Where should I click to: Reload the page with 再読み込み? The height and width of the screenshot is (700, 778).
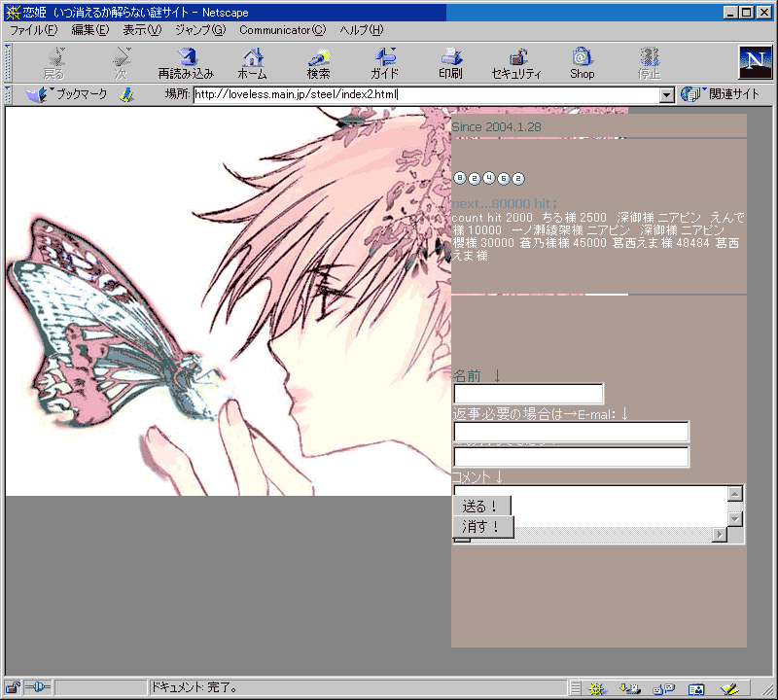click(x=186, y=63)
